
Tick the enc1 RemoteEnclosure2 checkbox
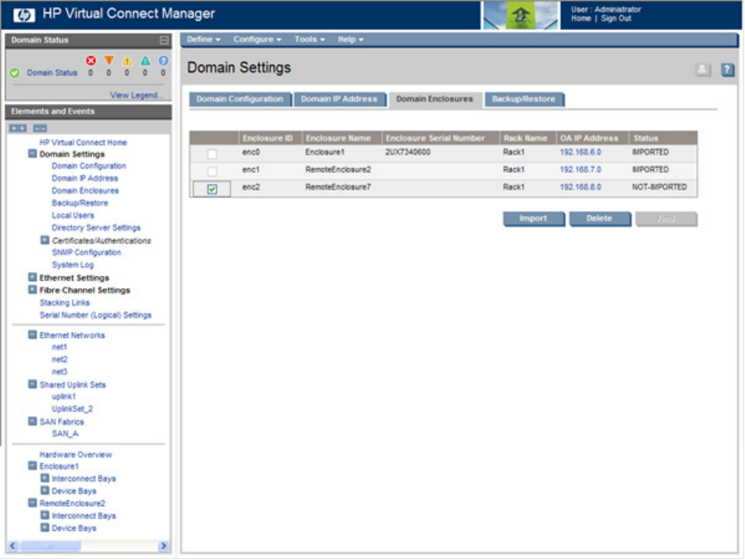tap(212, 171)
